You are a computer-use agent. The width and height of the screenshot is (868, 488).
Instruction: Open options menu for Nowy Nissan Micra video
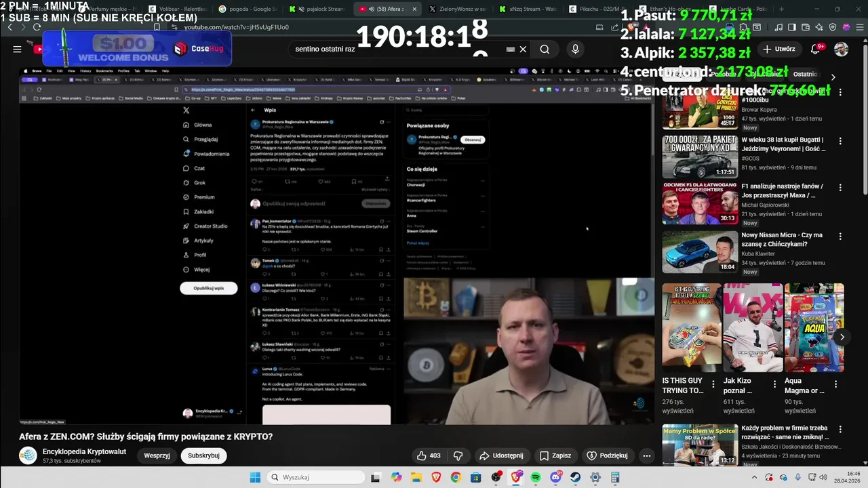coord(840,237)
